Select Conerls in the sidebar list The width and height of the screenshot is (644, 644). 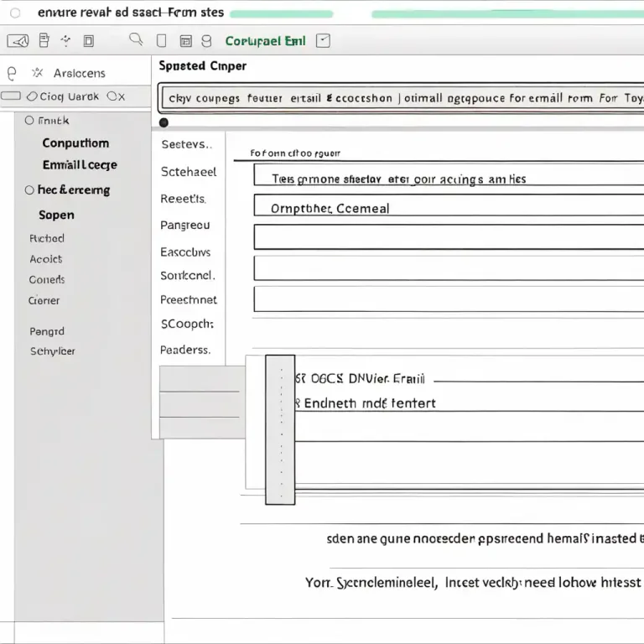coord(47,280)
